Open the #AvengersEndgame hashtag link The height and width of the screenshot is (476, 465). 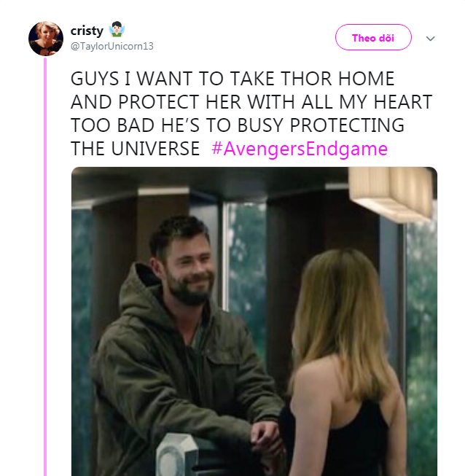[x=300, y=149]
